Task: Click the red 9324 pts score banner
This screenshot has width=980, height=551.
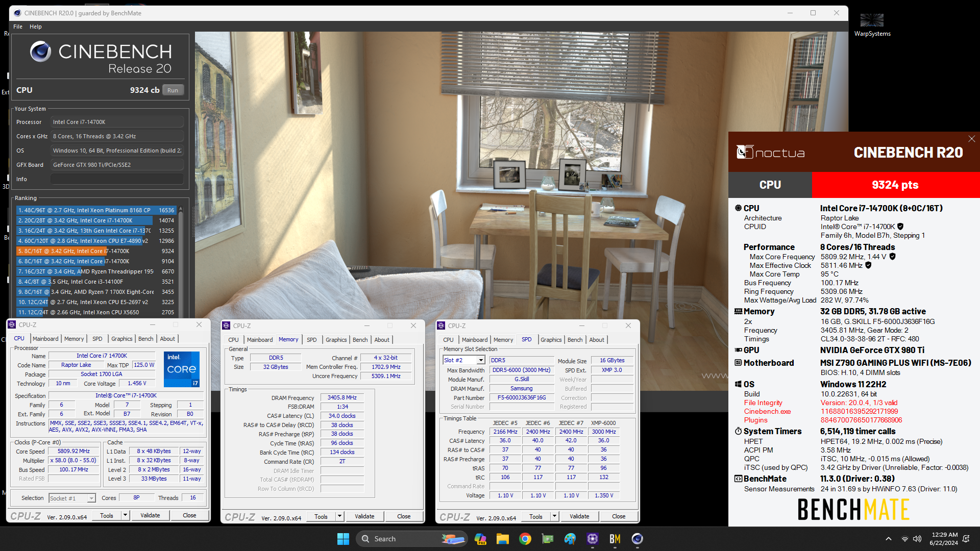Action: 895,185
